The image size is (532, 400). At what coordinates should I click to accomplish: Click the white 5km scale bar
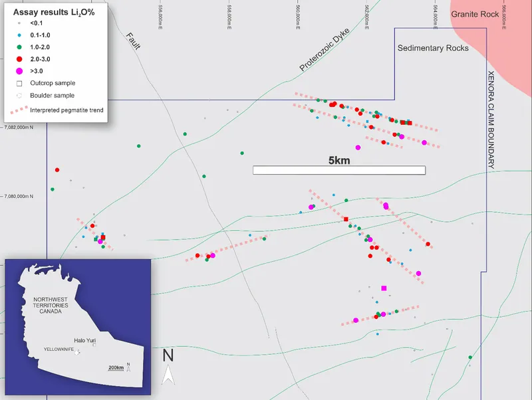[339, 170]
